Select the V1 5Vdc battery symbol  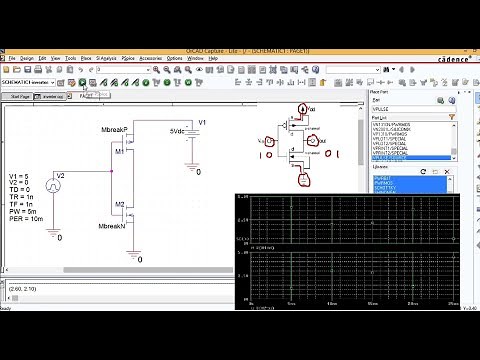[192, 133]
